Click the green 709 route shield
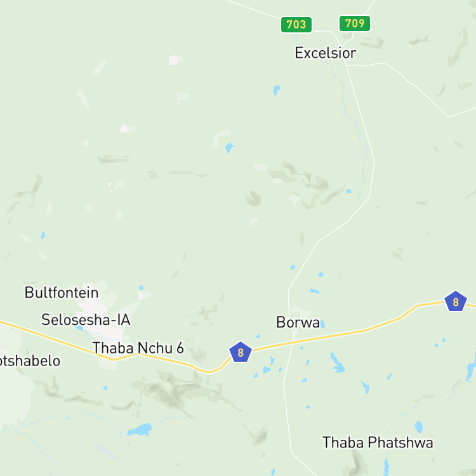Image resolution: width=476 pixels, height=476 pixels. (355, 23)
